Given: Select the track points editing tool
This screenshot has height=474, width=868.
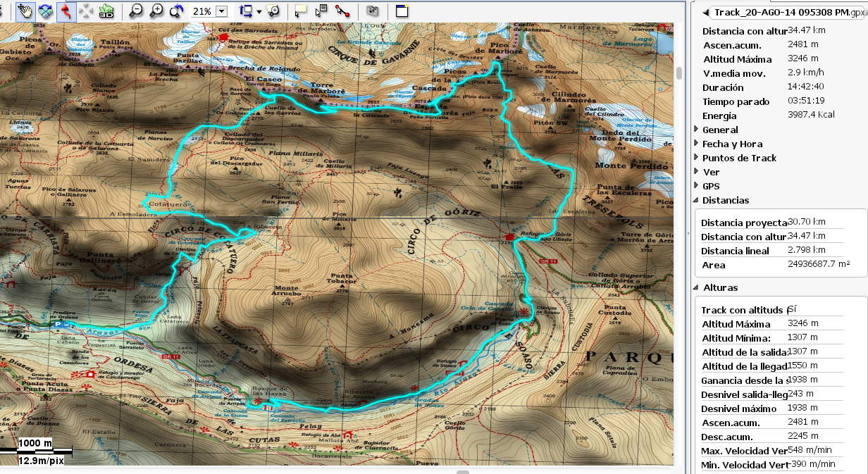Looking at the screenshot, I should [342, 11].
